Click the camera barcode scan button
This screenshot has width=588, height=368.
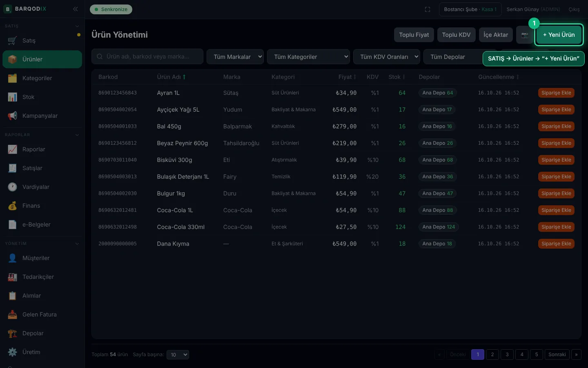tap(525, 35)
